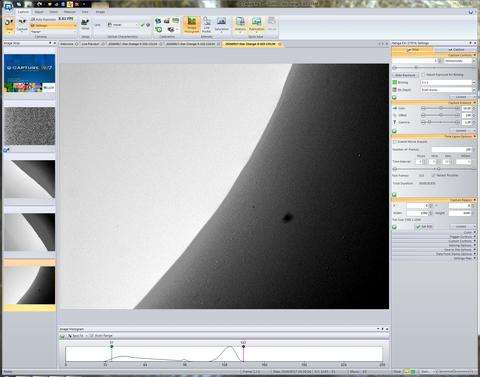This screenshot has height=377, width=480.
Task: Toggle the checkbox next to Max Frames
Action: pos(433,175)
